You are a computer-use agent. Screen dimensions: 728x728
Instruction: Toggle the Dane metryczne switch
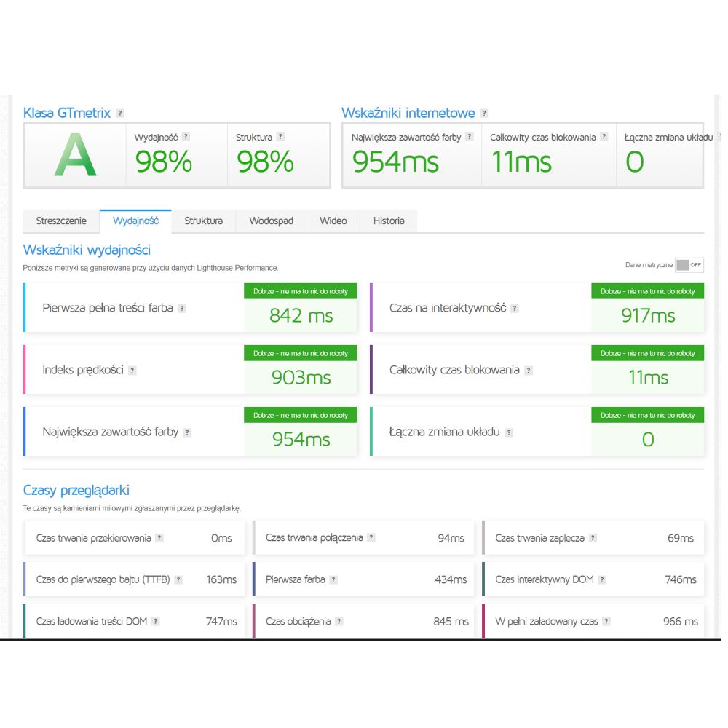click(x=689, y=265)
